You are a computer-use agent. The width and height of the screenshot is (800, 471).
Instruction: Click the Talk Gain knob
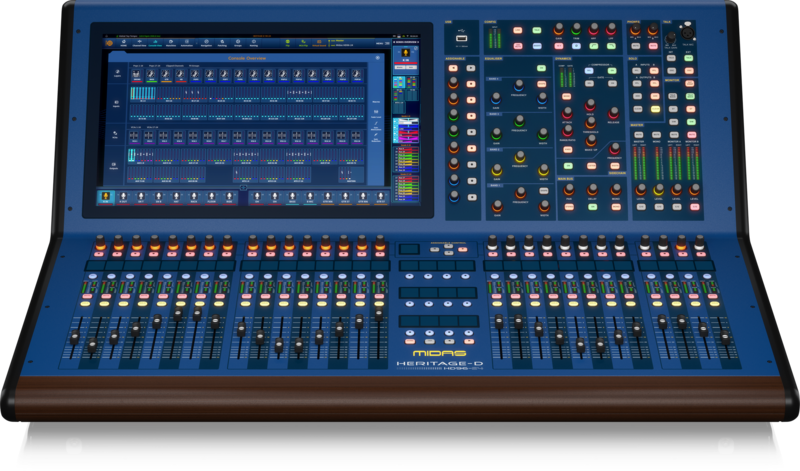pos(670,38)
